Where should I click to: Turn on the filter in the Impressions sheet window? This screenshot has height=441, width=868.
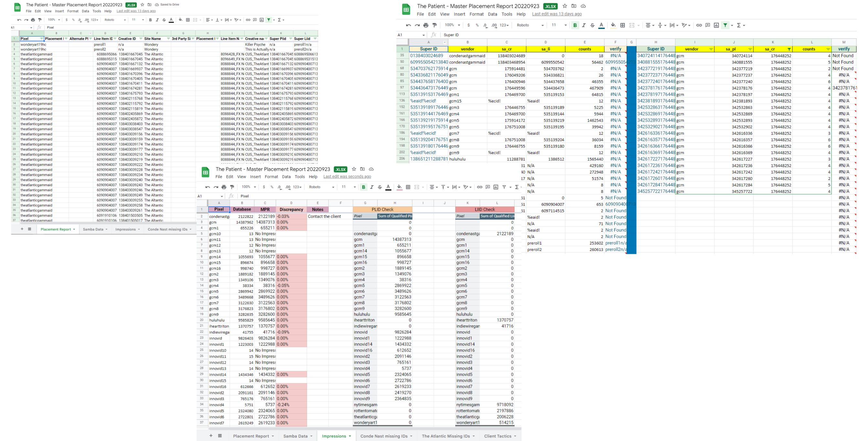[x=504, y=187]
